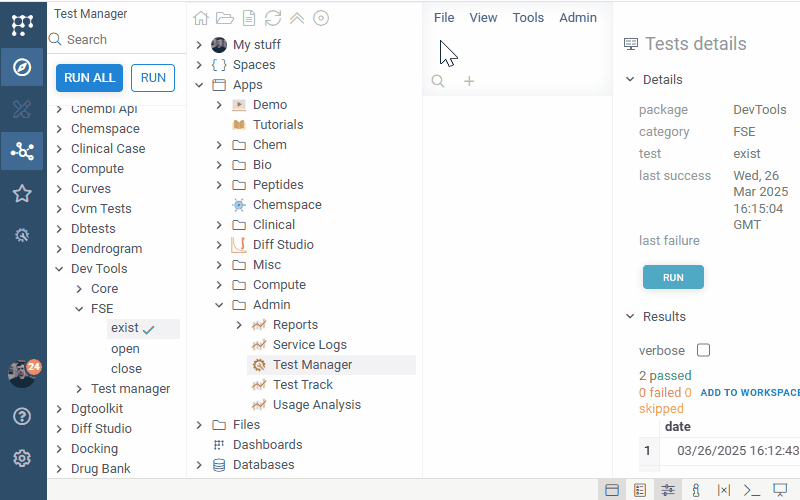800x500 pixels.
Task: Expand the Reports node under Admin
Action: 238,325
